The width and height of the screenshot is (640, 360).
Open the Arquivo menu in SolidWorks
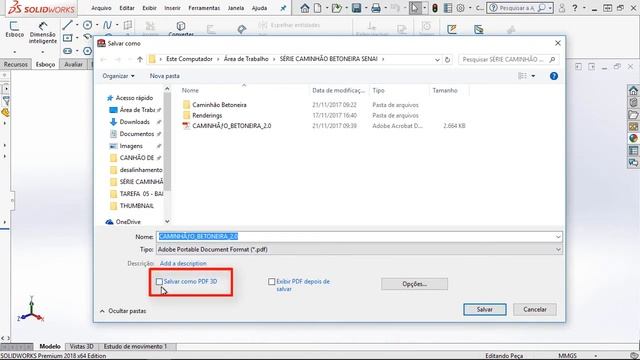point(101,8)
